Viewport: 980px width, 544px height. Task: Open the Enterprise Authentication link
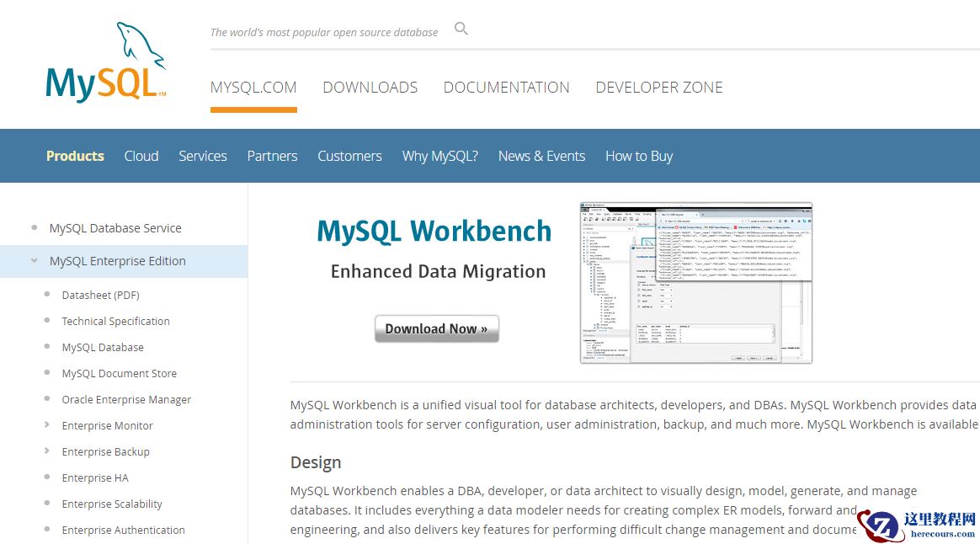click(x=123, y=531)
